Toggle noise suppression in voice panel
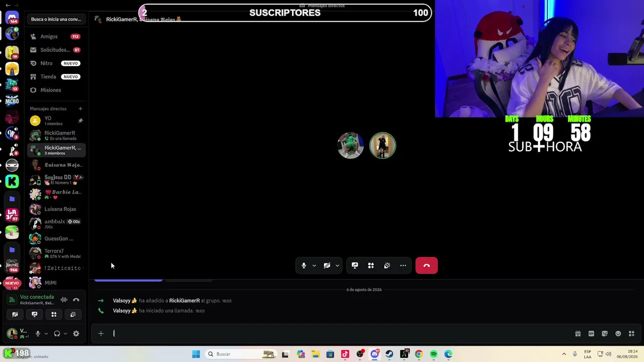The height and width of the screenshot is (362, 644). click(x=64, y=300)
